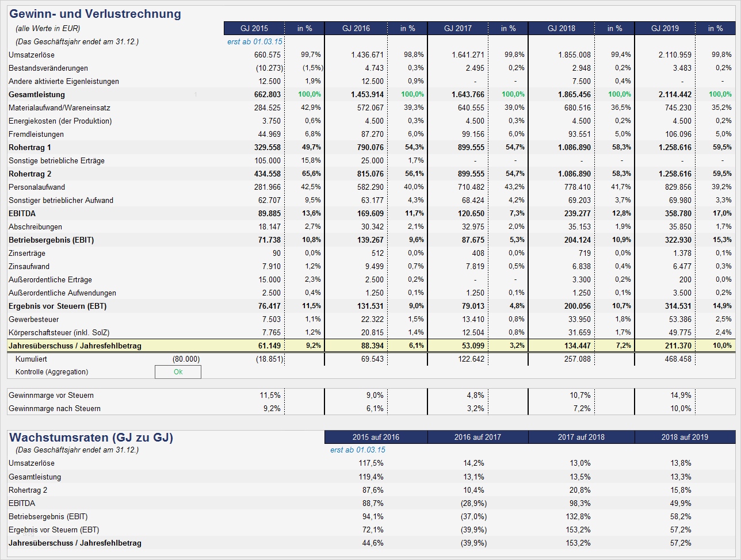741x560 pixels.
Task: Select the Gesamtleistung row label
Action: 36,94
